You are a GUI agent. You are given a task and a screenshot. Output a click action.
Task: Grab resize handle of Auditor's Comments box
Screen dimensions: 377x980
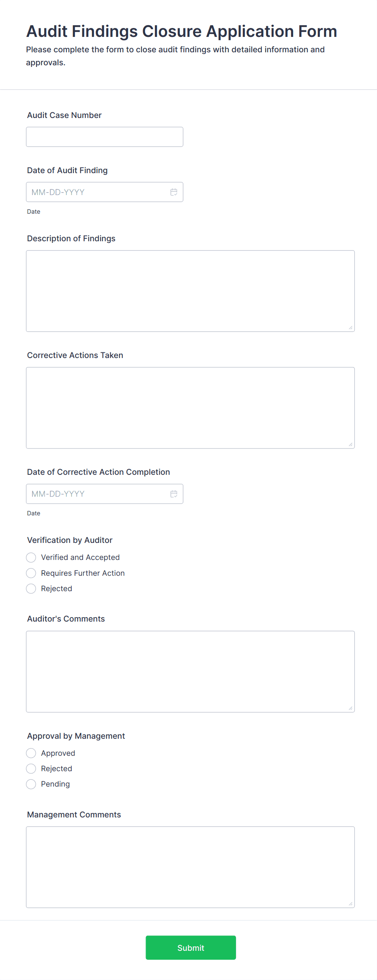click(351, 708)
